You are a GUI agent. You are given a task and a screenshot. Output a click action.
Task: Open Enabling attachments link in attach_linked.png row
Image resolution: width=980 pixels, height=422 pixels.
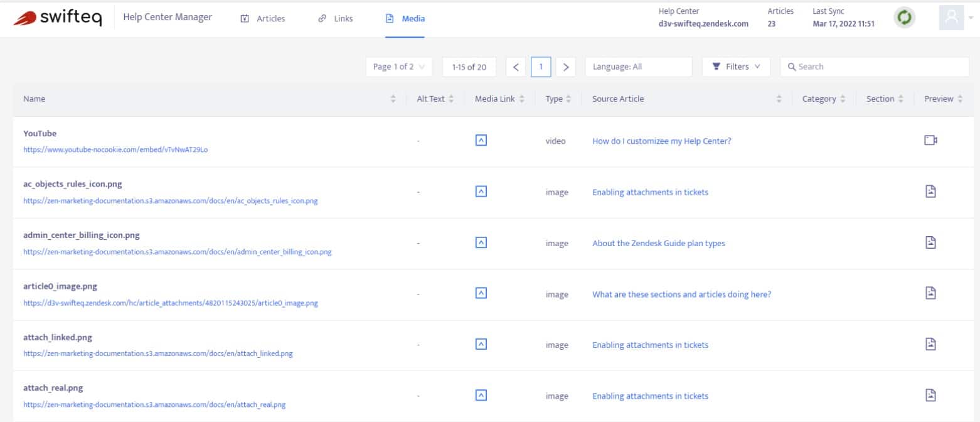[x=651, y=345]
